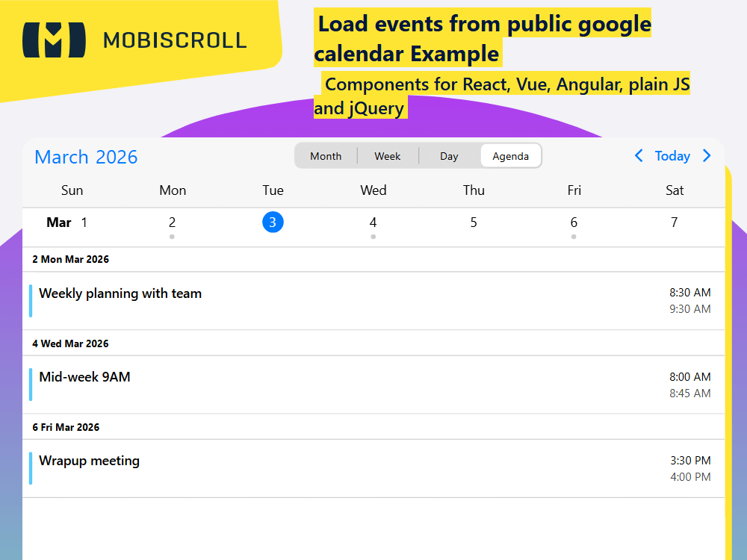Image resolution: width=747 pixels, height=560 pixels.
Task: Click the blue color bar beside Wrapup meeting
Action: point(31,468)
